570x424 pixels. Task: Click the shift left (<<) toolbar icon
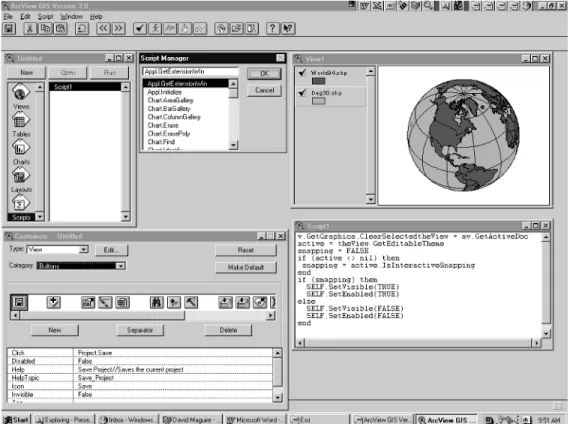pos(103,28)
